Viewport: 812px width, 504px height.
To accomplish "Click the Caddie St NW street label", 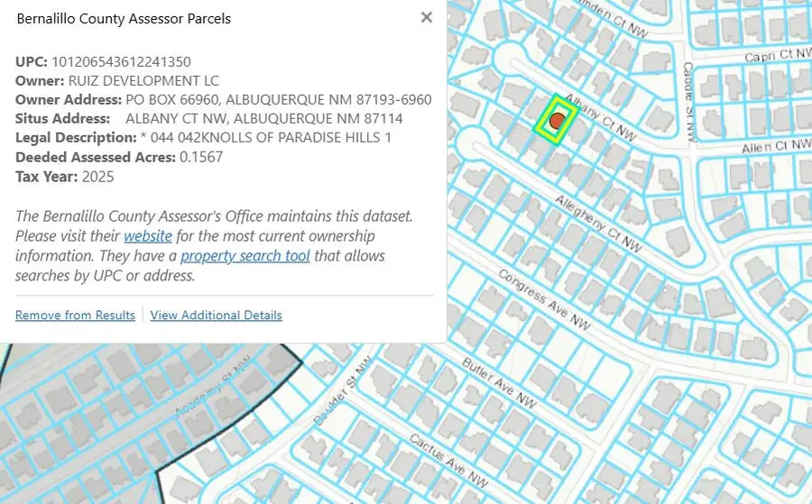I will 689,101.
